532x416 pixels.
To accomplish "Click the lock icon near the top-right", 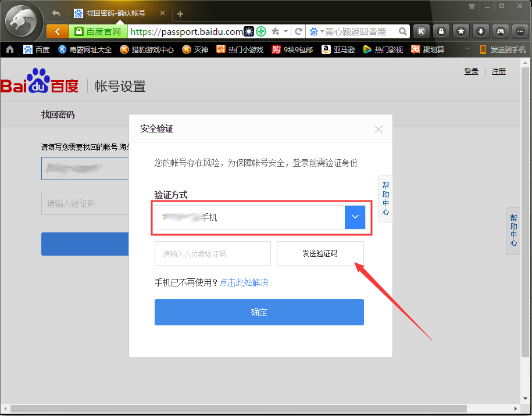I will pos(441,31).
